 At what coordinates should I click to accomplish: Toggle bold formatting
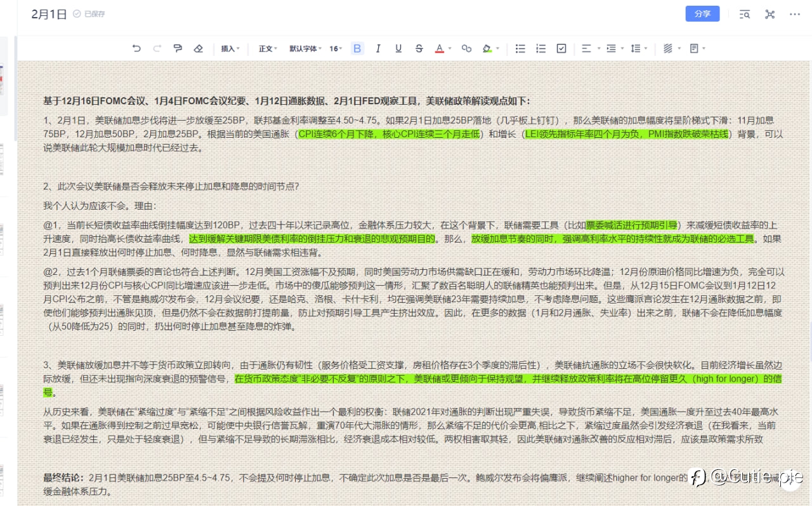point(357,48)
